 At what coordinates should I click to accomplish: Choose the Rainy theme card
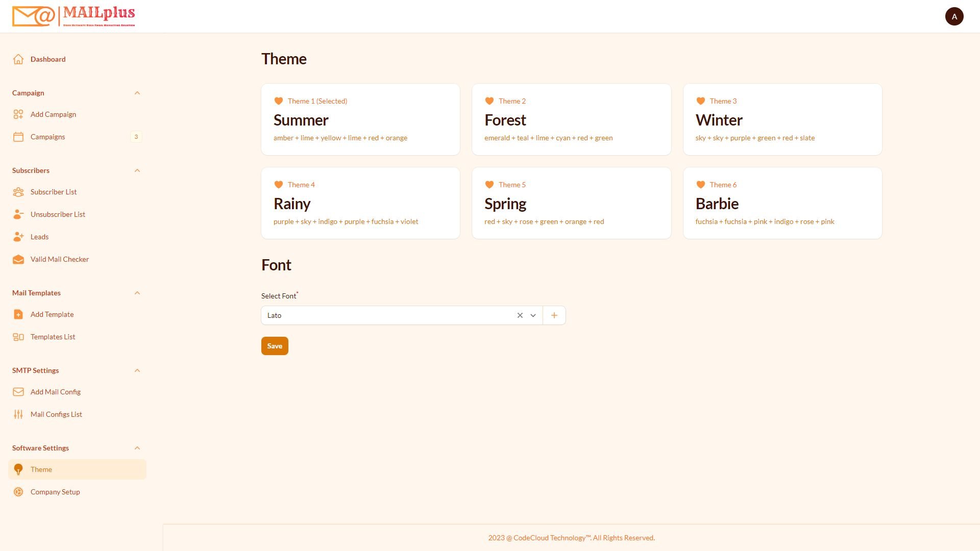pyautogui.click(x=360, y=203)
